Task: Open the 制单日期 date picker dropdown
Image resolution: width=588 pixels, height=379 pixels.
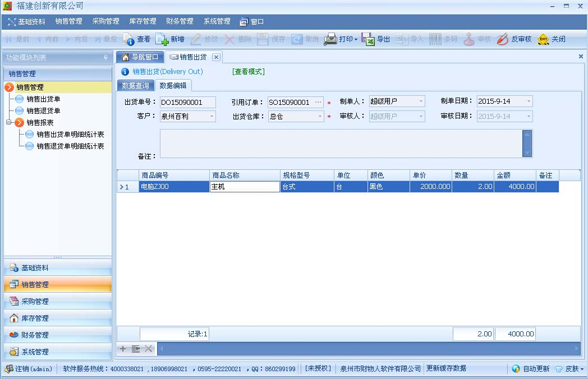Action: [x=528, y=101]
